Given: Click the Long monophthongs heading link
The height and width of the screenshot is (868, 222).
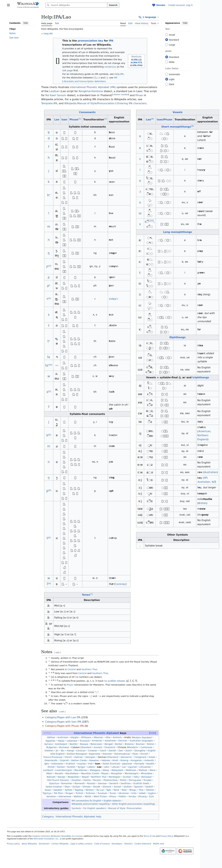Looking at the screenshot, I should tap(177, 232).
